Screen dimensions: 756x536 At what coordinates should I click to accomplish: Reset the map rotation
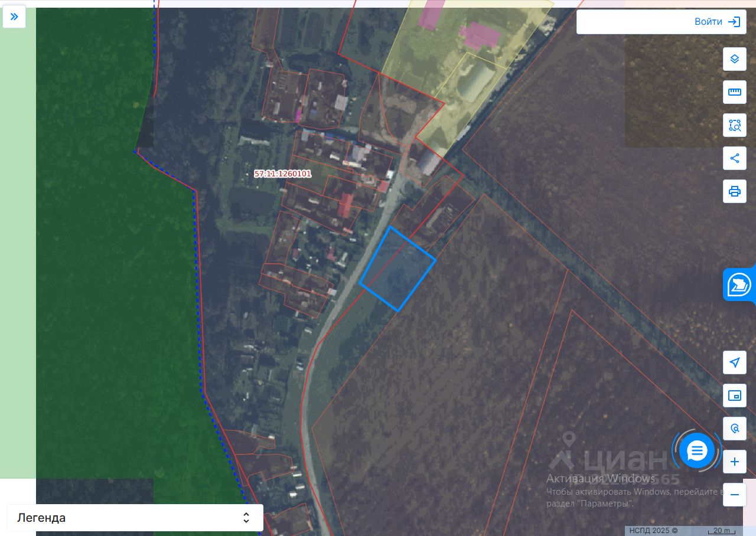735,429
